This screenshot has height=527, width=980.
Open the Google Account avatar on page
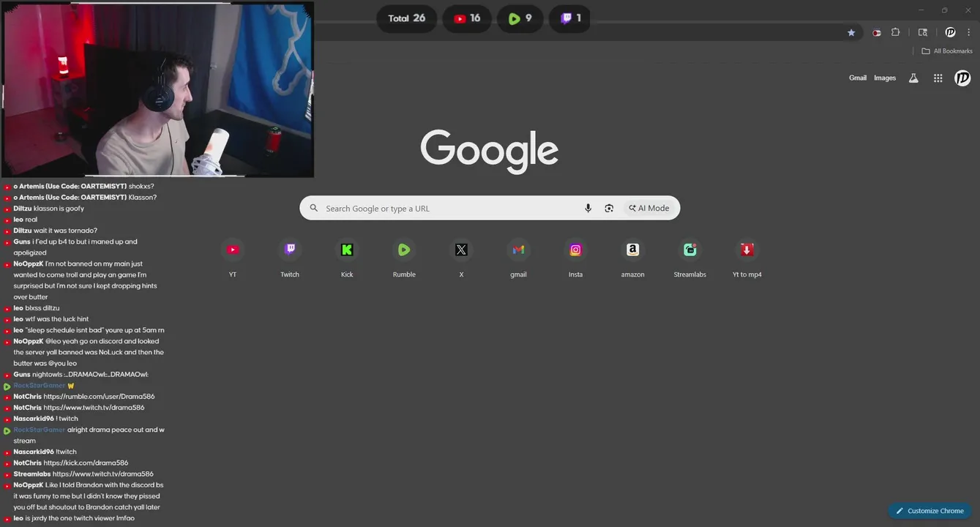[x=962, y=78]
